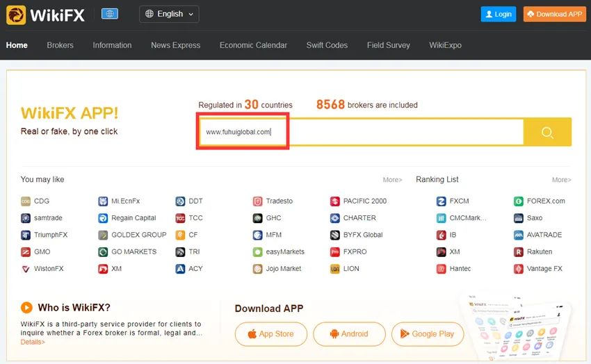Open the CMCMark... ranking link
Screen dimensions: 591x364
[468, 218]
